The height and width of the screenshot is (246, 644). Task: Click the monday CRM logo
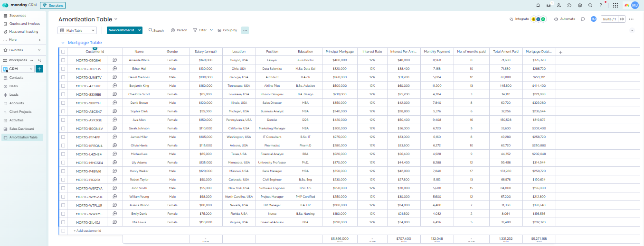[19, 5]
